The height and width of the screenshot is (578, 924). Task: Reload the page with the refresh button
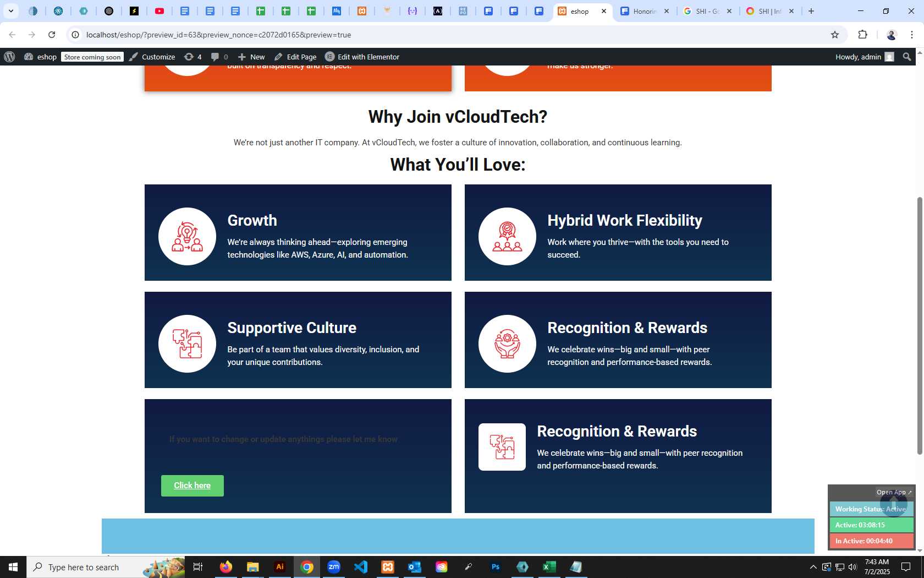(x=52, y=35)
